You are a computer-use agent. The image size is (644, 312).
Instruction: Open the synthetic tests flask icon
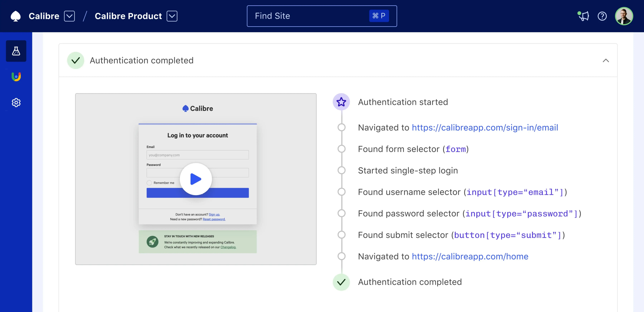pos(16,51)
